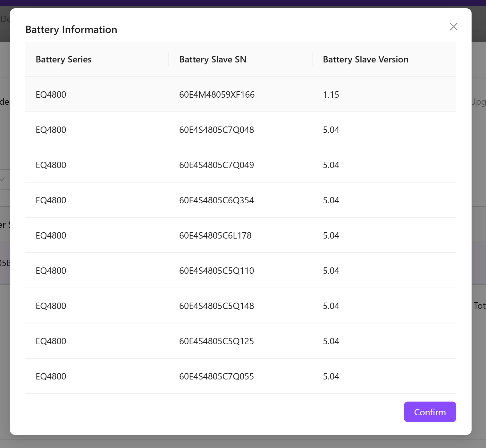Click the 60E4S4805C5Q110 serial cell
The width and height of the screenshot is (486, 448).
(216, 271)
